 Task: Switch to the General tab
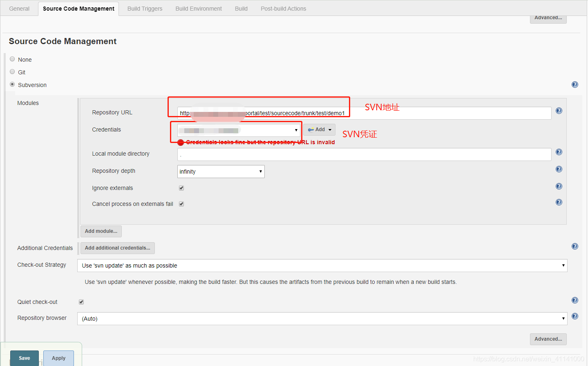19,9
